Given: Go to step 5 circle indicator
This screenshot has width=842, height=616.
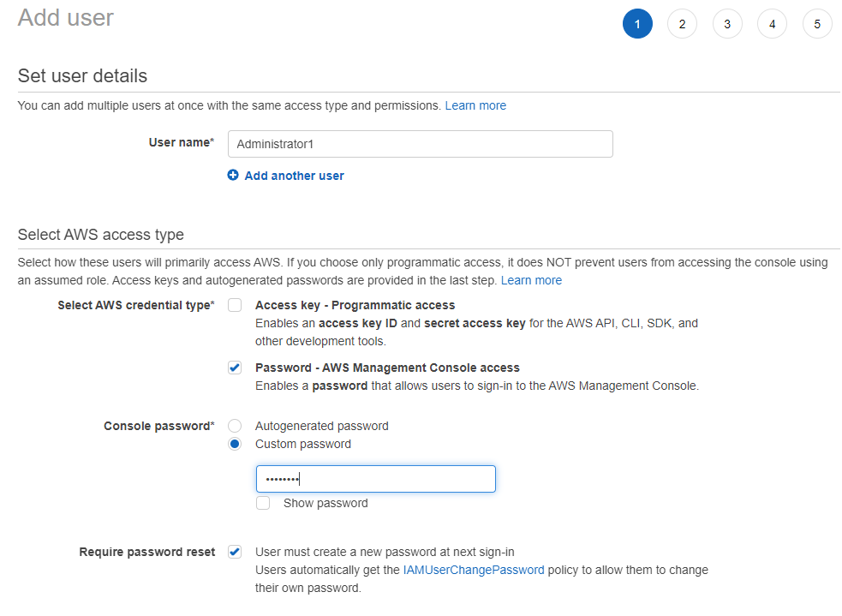Looking at the screenshot, I should pos(817,24).
